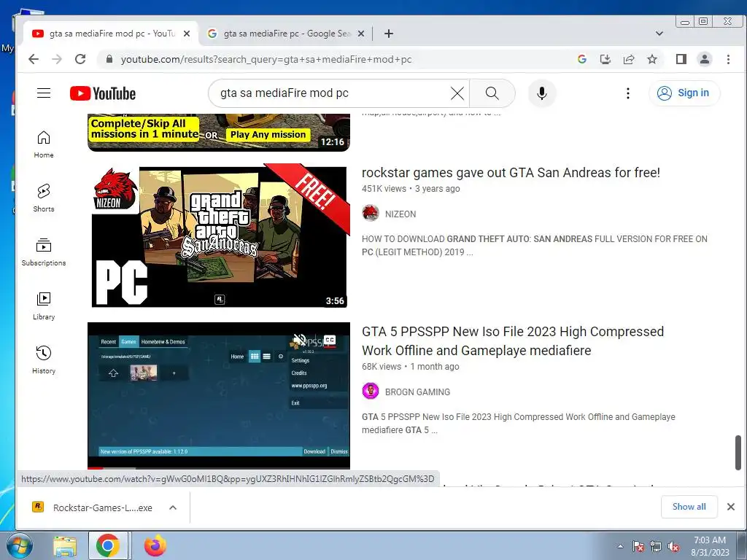
Task: Open a new browser tab
Action: coord(389,34)
